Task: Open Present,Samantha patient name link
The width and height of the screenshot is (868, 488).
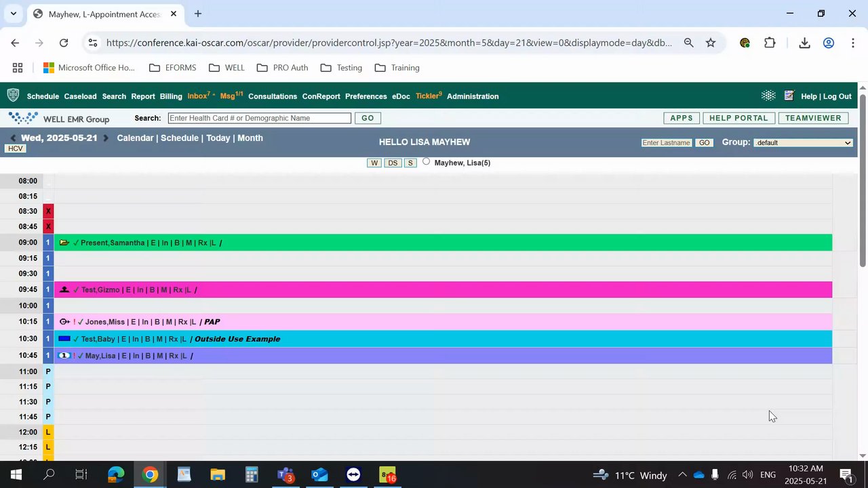Action: [x=113, y=243]
